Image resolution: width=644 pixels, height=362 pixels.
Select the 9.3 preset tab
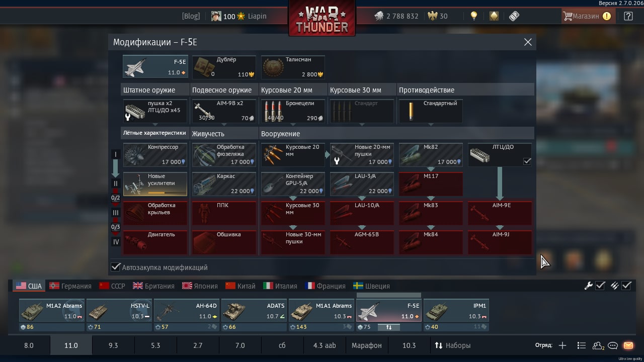pyautogui.click(x=113, y=345)
